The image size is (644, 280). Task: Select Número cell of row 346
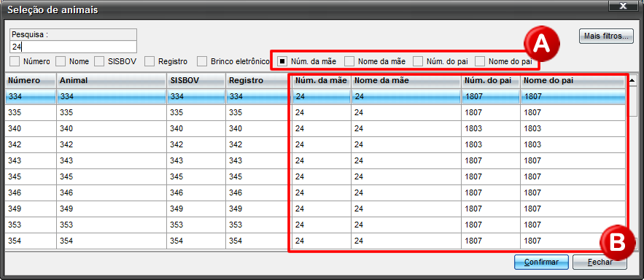click(31, 192)
